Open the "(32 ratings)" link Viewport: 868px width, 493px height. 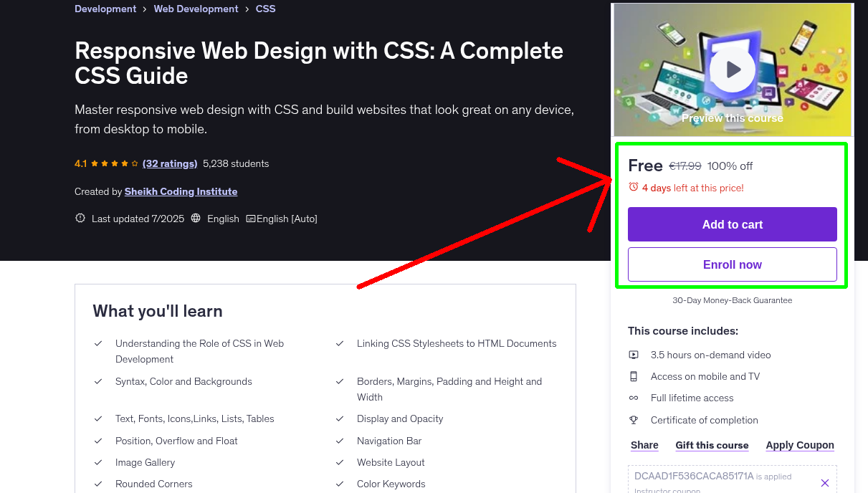[170, 163]
